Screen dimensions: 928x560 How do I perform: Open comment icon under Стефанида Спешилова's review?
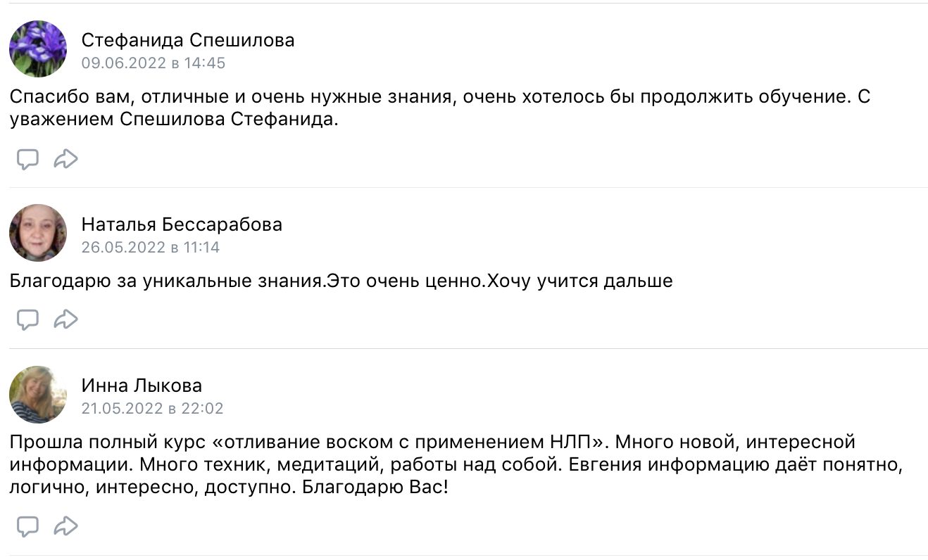(x=27, y=159)
